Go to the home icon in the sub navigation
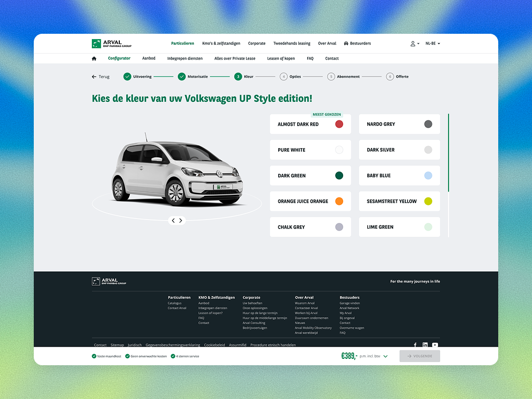Screen dimensions: 532x399 pos(94,59)
